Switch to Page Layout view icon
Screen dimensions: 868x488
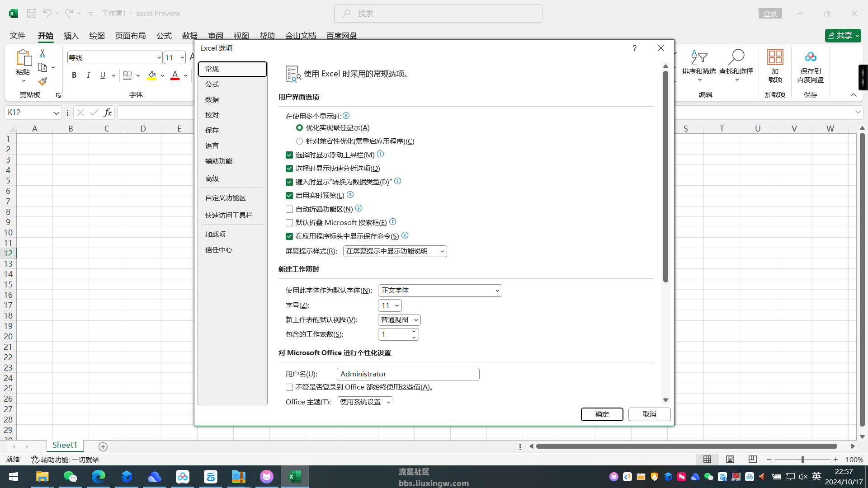click(x=730, y=460)
